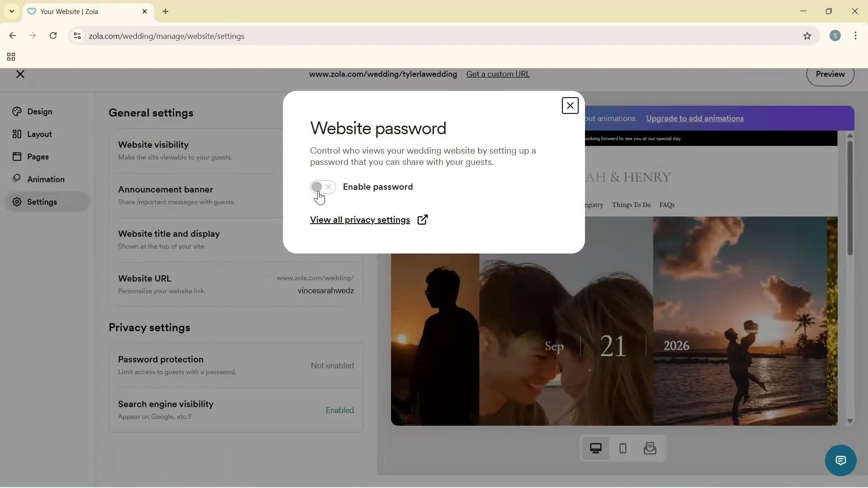Open the Animation panel
The width and height of the screenshot is (868, 488).
point(45,179)
